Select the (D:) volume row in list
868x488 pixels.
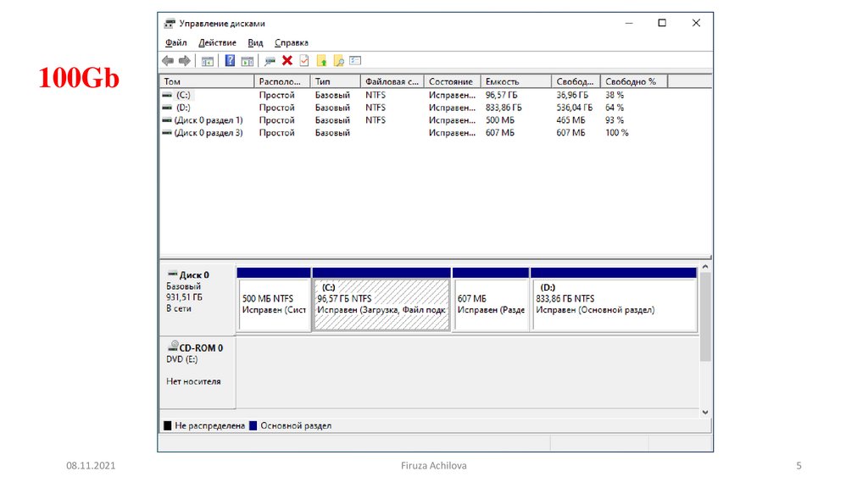coord(183,108)
